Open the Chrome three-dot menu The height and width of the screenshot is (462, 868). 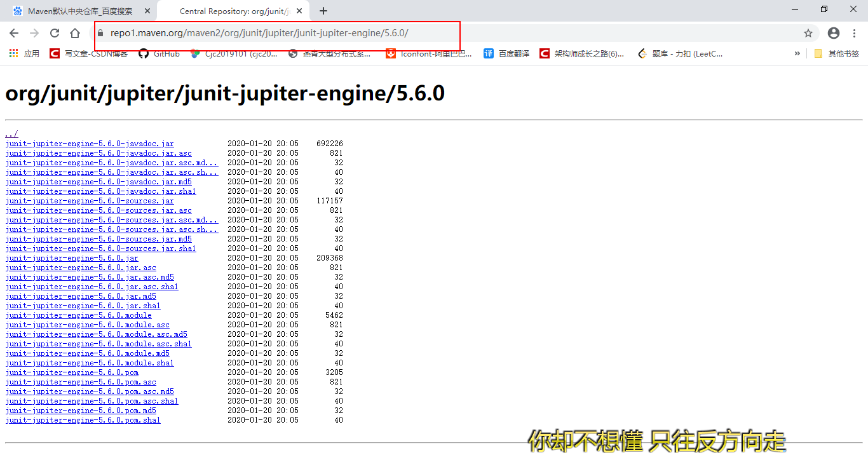pyautogui.click(x=855, y=33)
